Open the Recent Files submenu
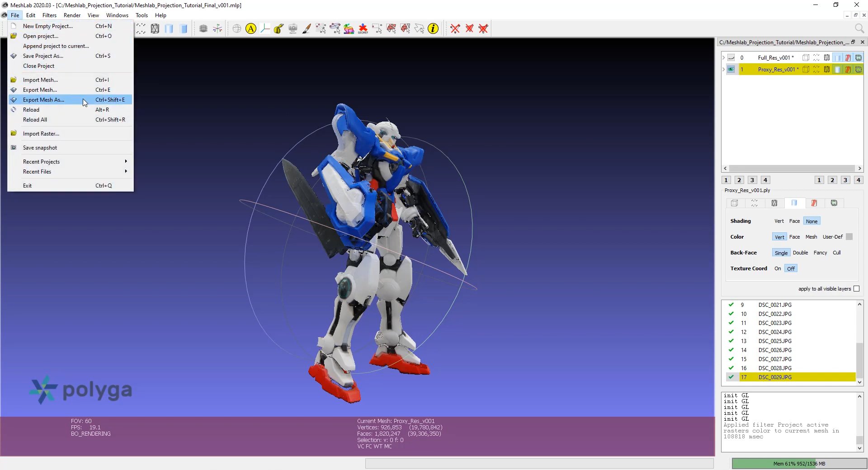This screenshot has width=868, height=470. coord(70,172)
